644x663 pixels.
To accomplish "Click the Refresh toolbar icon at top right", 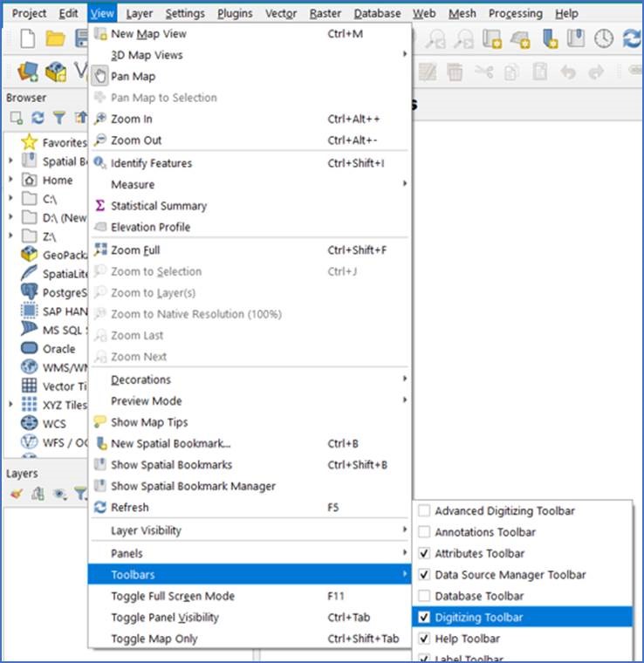I will (632, 39).
